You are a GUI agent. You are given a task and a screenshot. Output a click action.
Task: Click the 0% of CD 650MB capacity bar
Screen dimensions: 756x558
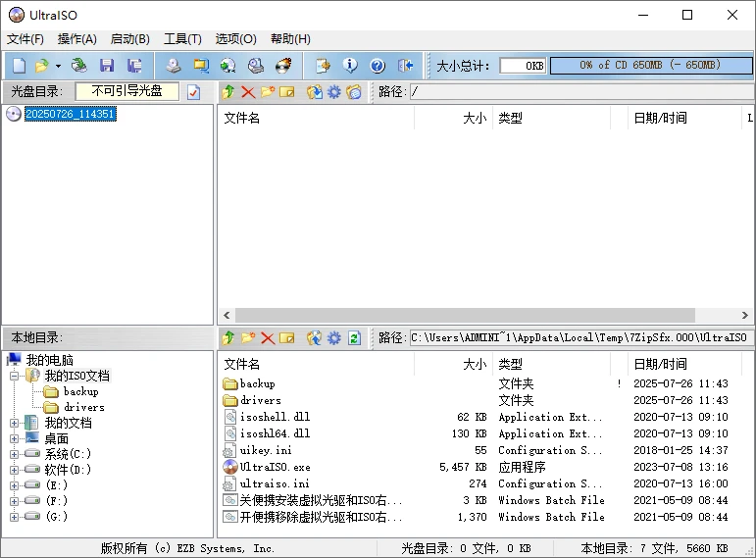pos(651,66)
